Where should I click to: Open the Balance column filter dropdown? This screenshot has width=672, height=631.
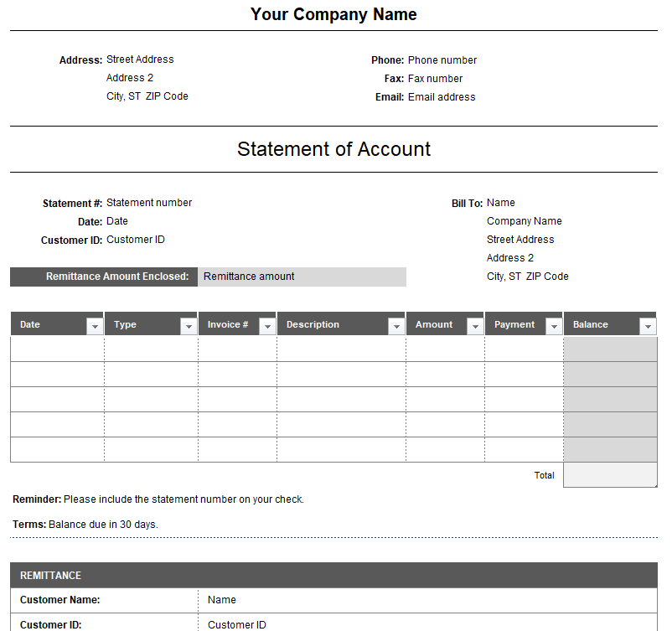click(x=648, y=326)
